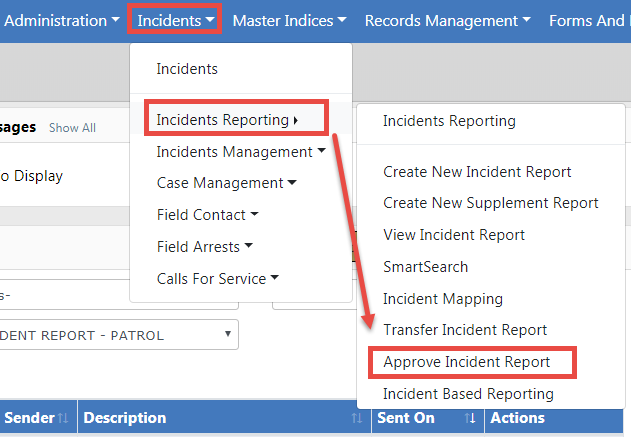
Task: Open the Incidents menu in navbar
Action: click(175, 20)
